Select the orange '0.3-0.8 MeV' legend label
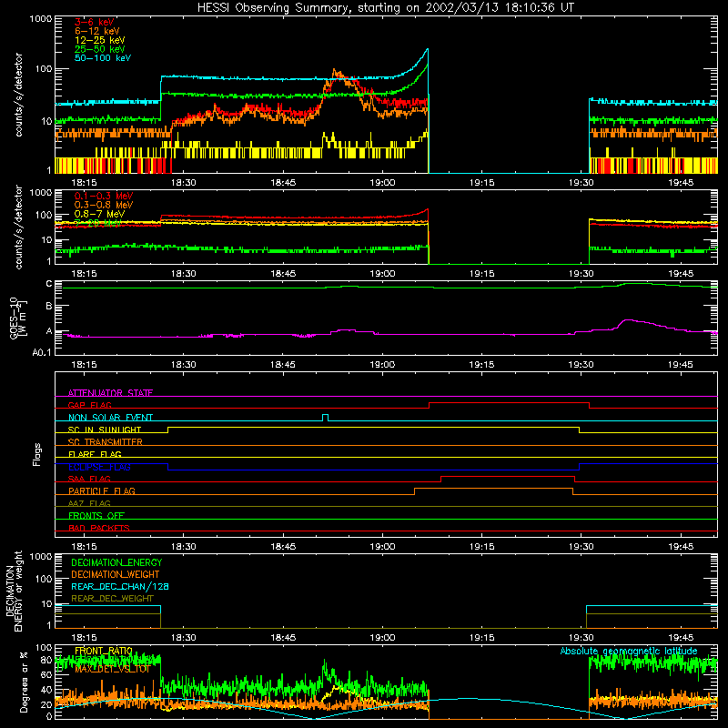 point(104,205)
